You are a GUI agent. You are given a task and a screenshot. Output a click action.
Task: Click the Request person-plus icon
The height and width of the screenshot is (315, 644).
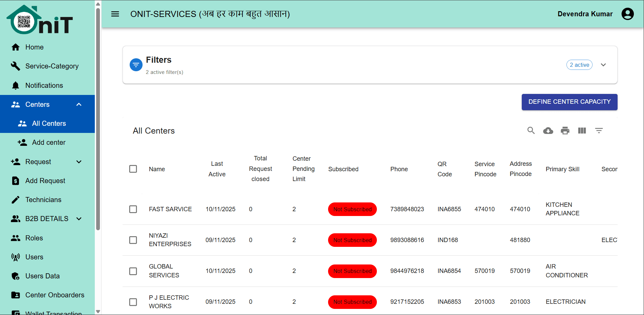tap(16, 162)
